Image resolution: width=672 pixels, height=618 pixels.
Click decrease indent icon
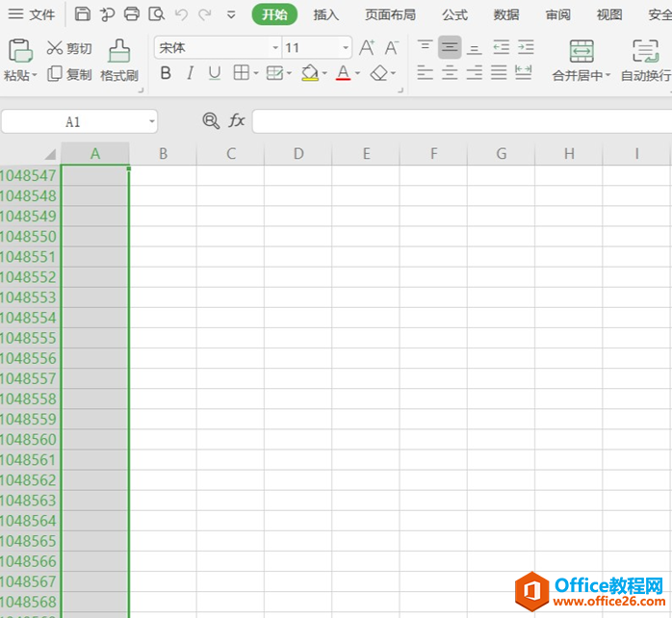501,47
